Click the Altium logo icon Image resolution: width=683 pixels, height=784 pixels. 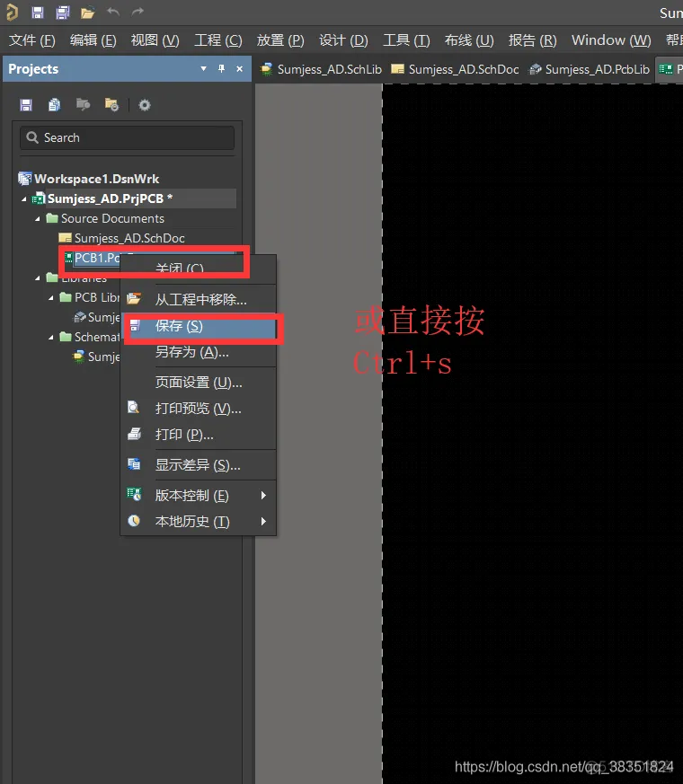[12, 12]
